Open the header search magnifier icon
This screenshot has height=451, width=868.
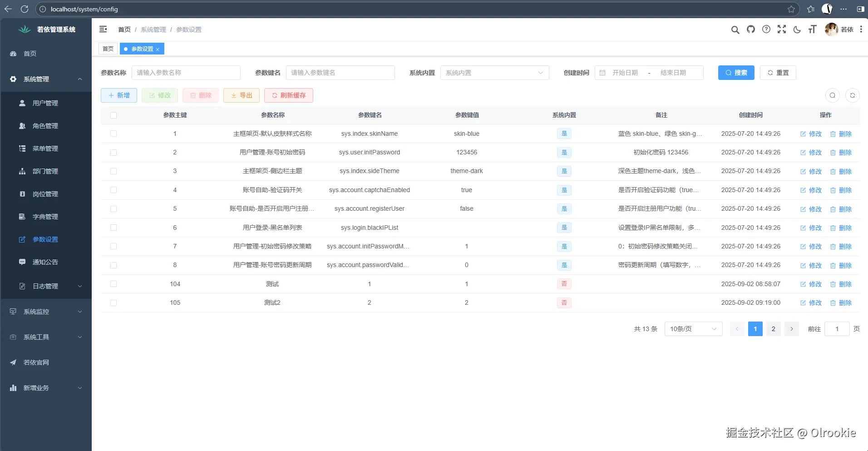pyautogui.click(x=735, y=30)
